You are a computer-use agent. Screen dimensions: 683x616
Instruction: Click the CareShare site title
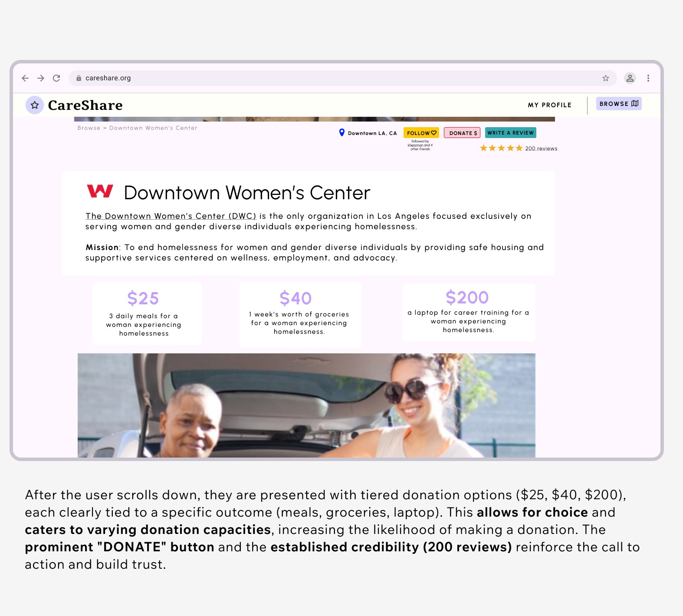tap(85, 105)
